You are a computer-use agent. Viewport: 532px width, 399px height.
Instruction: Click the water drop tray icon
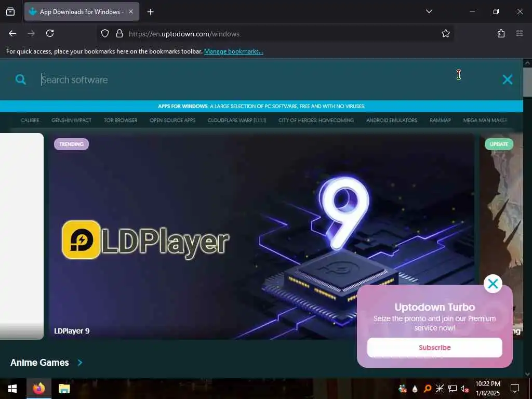415,389
